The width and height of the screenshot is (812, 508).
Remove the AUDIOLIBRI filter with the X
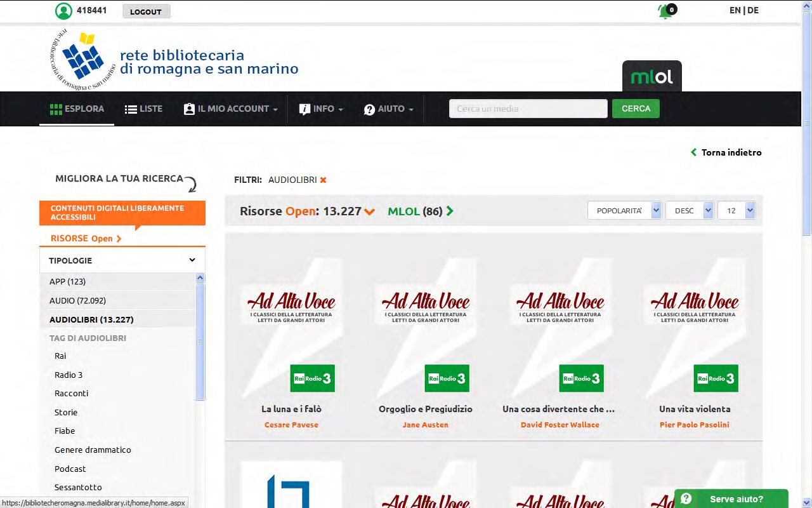point(323,180)
